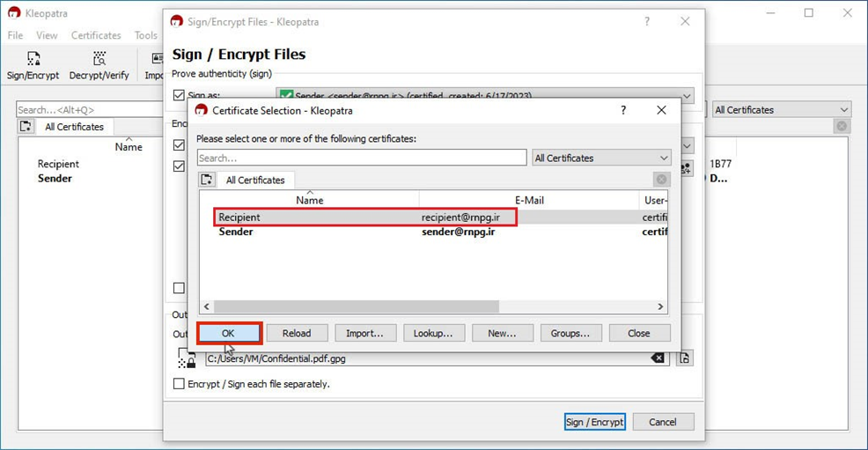
Task: Select the Recipient row in Certificate Selection list
Action: [433, 217]
